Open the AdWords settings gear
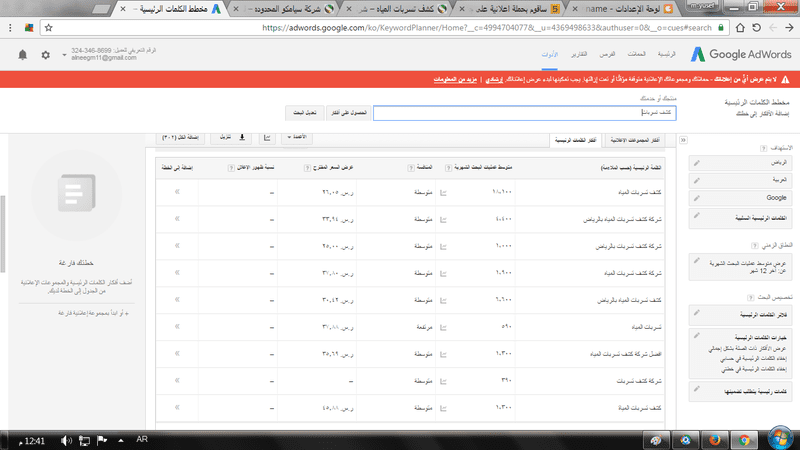Image resolution: width=800 pixels, height=450 pixels. click(x=45, y=55)
